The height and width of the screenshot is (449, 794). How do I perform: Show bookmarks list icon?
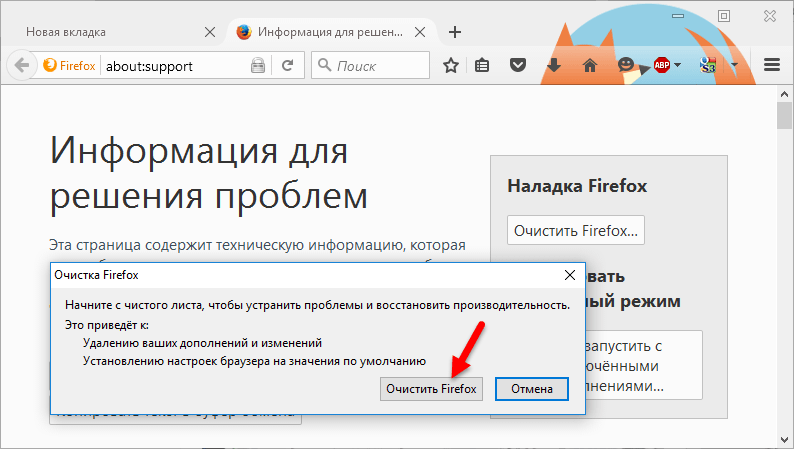pyautogui.click(x=482, y=66)
